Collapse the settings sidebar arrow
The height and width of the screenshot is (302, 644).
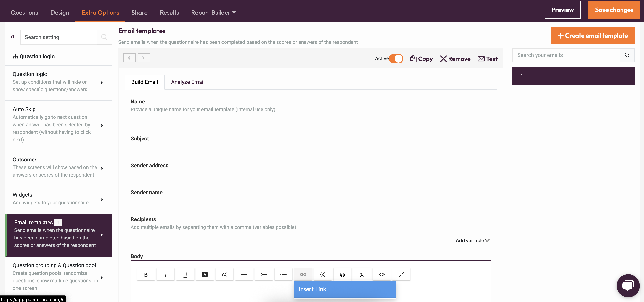click(13, 37)
